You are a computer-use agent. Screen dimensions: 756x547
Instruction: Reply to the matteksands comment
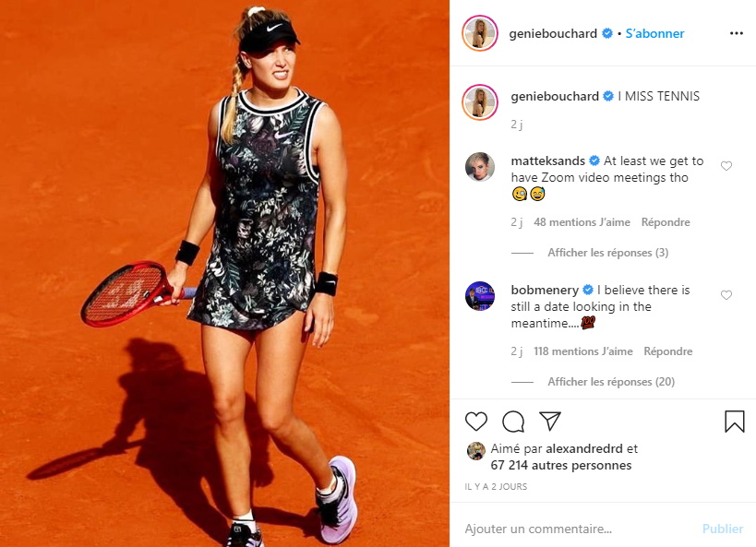coord(666,222)
